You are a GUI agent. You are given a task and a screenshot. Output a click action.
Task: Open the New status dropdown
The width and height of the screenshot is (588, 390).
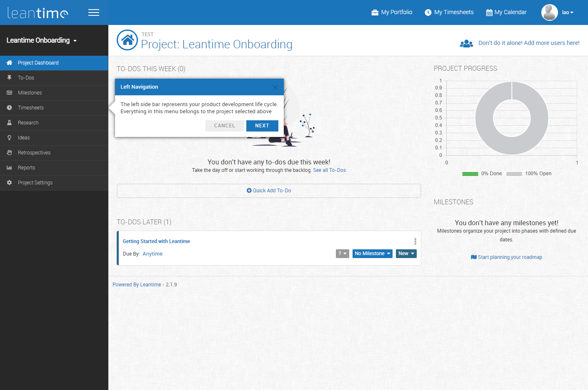(406, 253)
